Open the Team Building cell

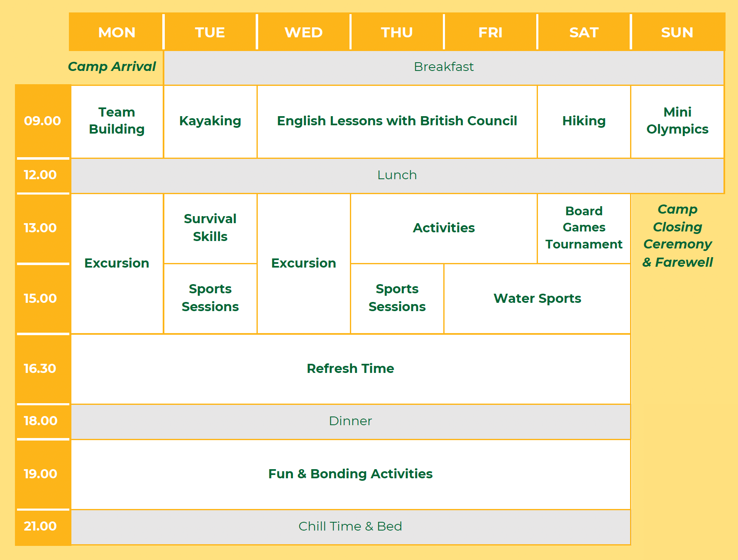click(117, 121)
